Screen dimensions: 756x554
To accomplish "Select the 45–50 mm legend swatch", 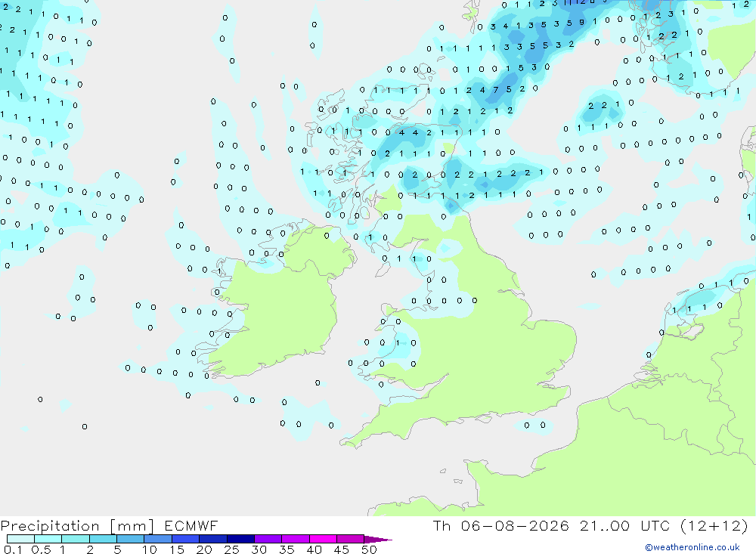I will pos(350,539).
